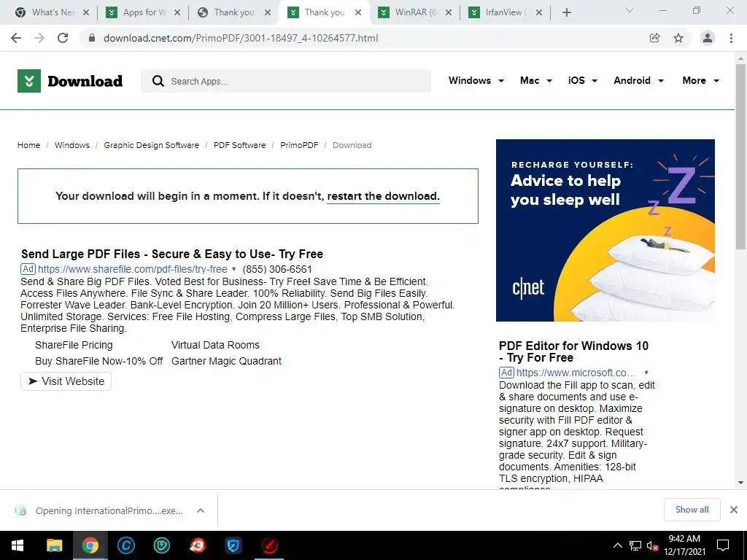The image size is (747, 560).
Task: Bookmark this page with the star icon
Action: (678, 38)
